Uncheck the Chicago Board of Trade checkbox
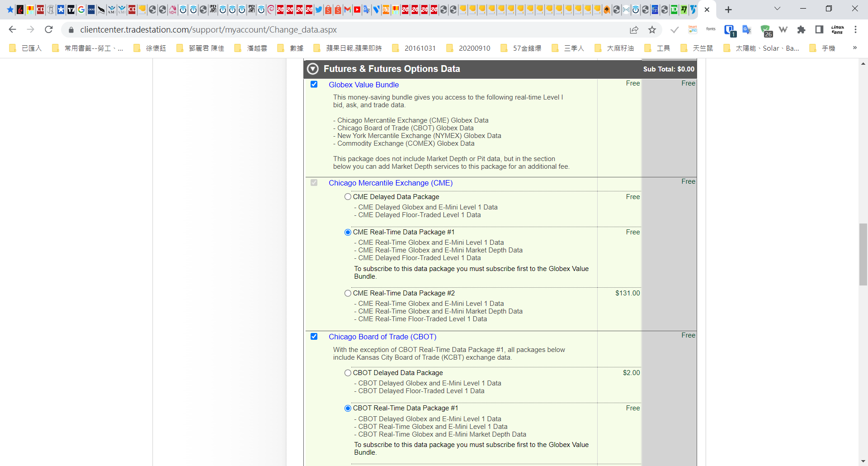This screenshot has height=466, width=868. [x=314, y=337]
